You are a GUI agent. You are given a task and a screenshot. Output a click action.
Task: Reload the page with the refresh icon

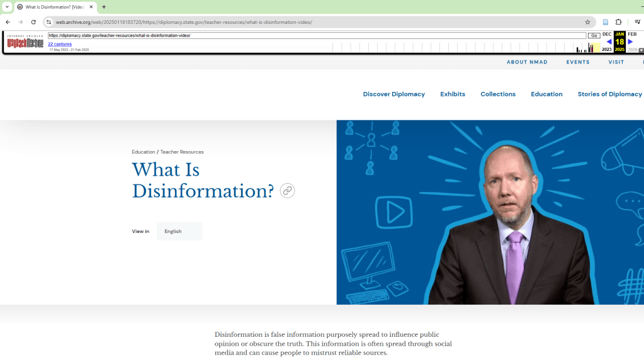pos(33,22)
